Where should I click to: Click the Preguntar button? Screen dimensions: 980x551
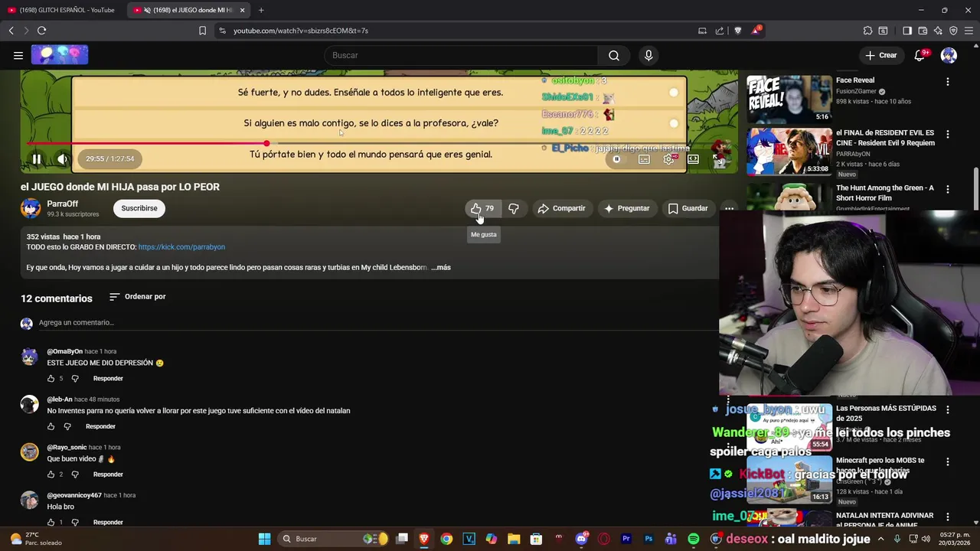(626, 208)
